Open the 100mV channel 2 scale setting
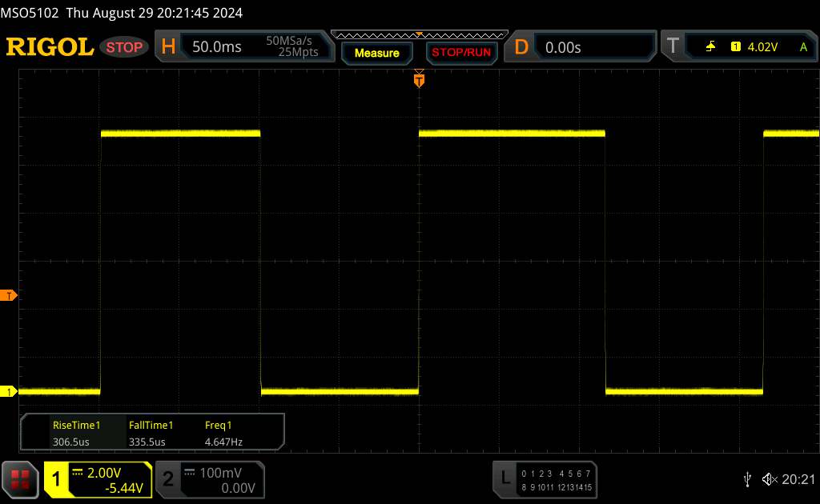Viewport: 820px width, 504px height. (x=220, y=473)
